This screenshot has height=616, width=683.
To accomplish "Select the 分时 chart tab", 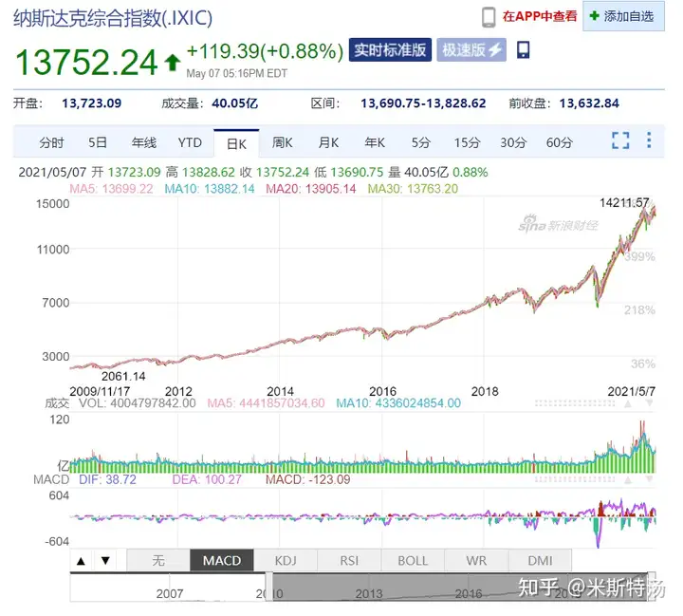I will [51, 142].
